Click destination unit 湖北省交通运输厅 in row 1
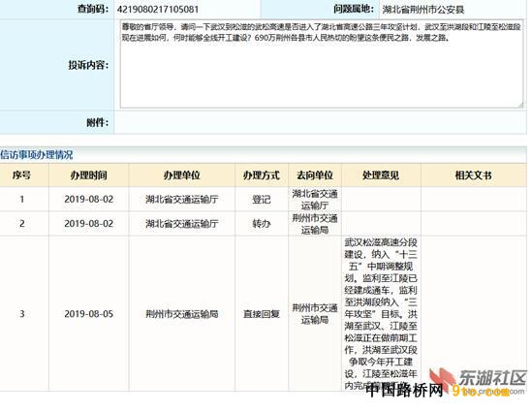 (315, 200)
